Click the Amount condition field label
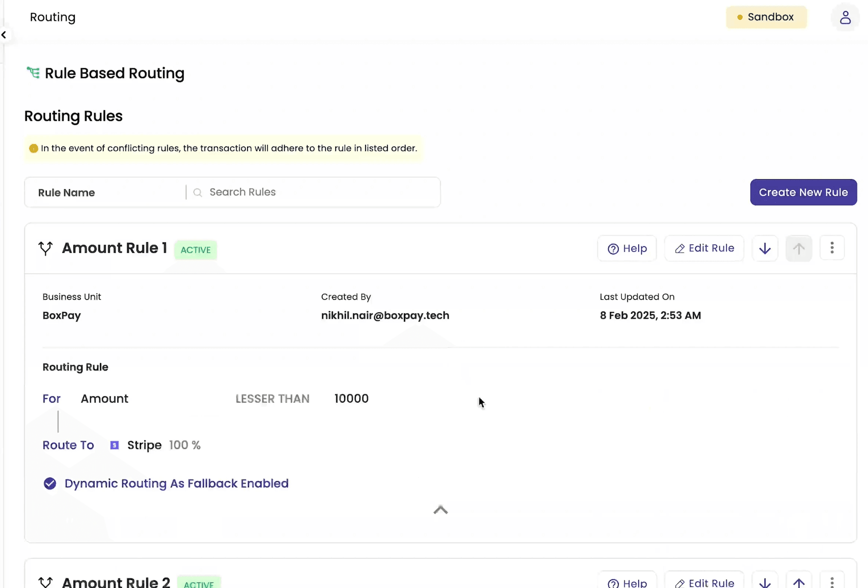The height and width of the screenshot is (588, 868). (x=105, y=399)
